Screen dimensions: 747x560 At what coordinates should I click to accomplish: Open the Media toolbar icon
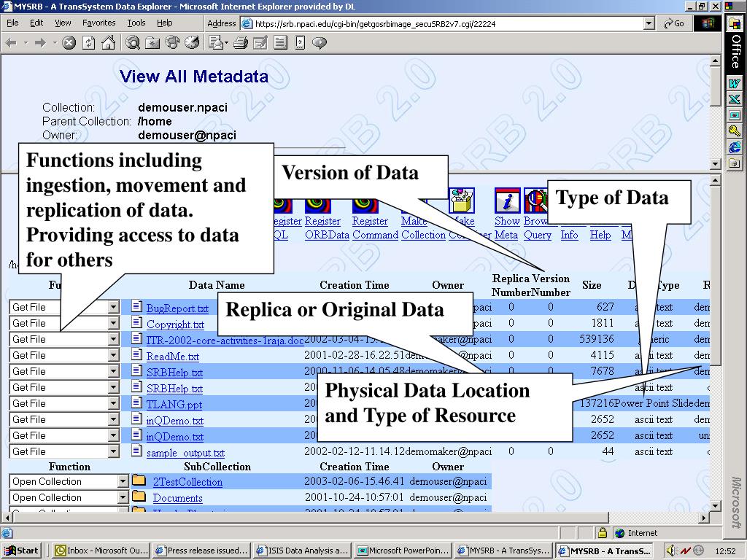(172, 43)
